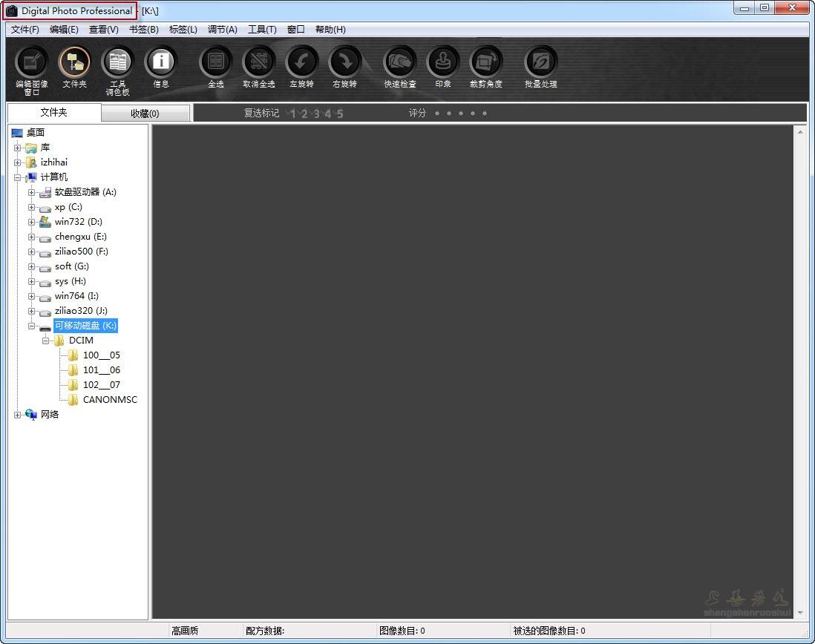
Task: Toggle check mark 5 in 复选标记
Action: point(340,114)
